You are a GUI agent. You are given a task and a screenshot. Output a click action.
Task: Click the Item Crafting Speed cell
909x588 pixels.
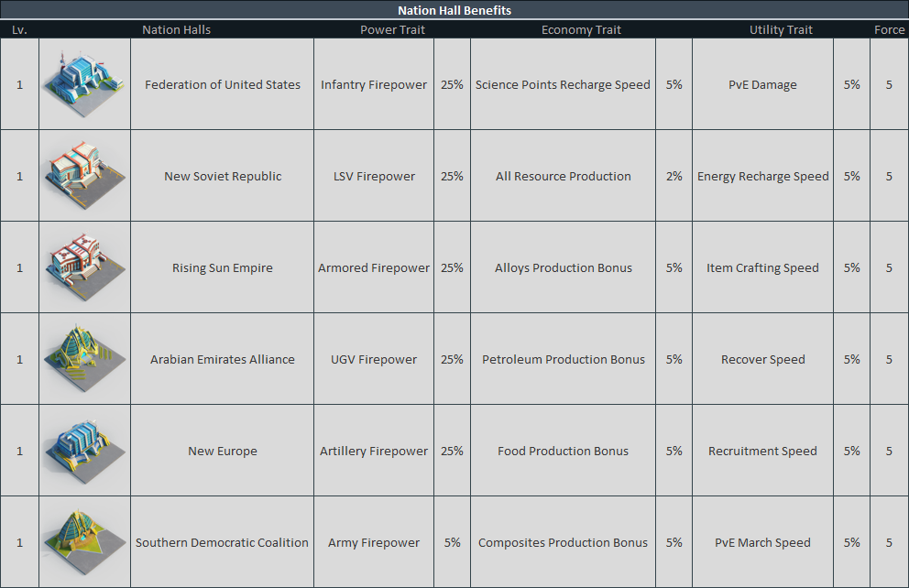tap(763, 267)
